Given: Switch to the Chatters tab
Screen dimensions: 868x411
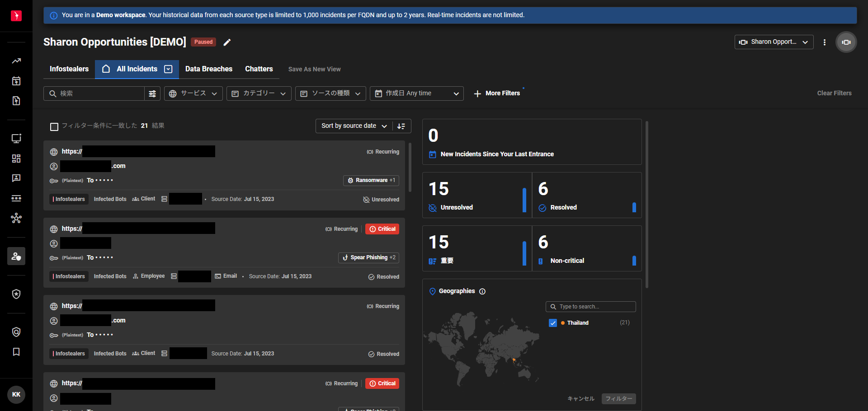Looking at the screenshot, I should coord(259,69).
